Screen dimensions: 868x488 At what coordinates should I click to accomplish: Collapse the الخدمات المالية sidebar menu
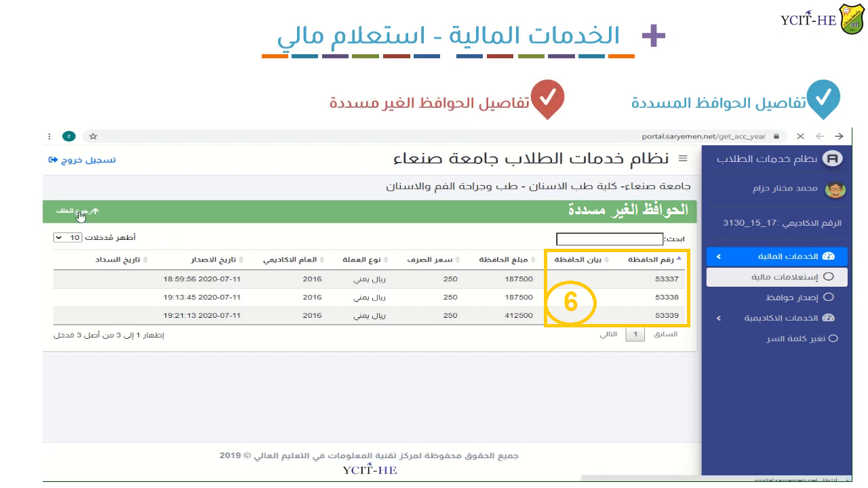(719, 257)
